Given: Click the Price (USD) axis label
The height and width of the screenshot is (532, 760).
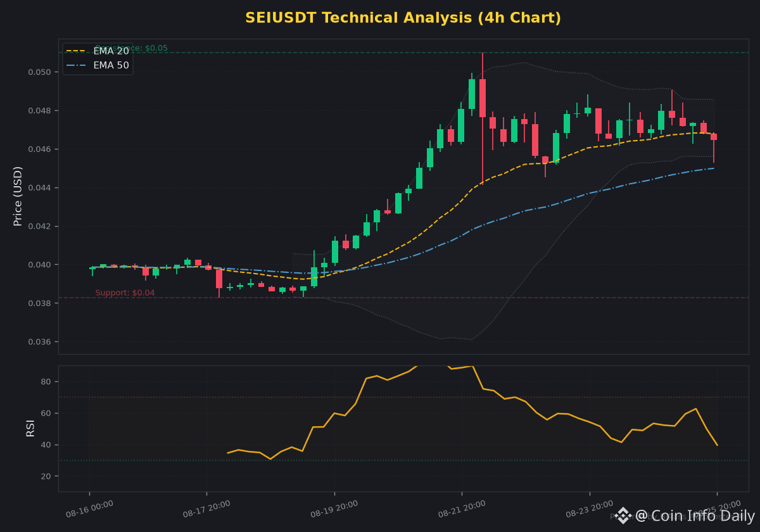Looking at the screenshot, I should [18, 196].
